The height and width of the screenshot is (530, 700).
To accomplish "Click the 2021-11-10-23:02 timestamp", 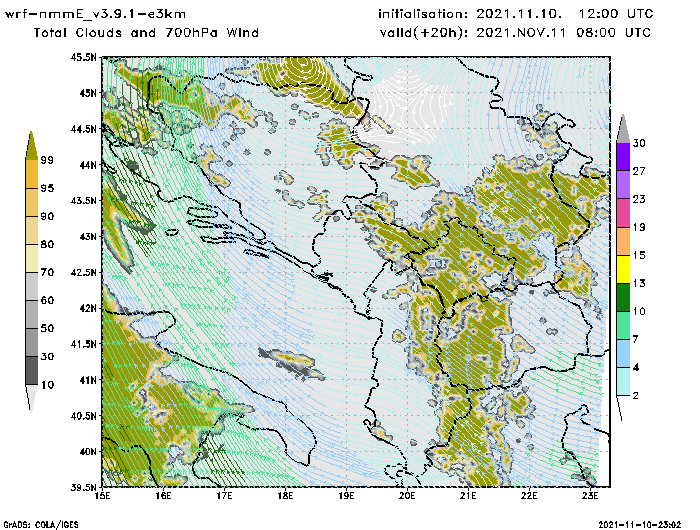I will 640,525.
